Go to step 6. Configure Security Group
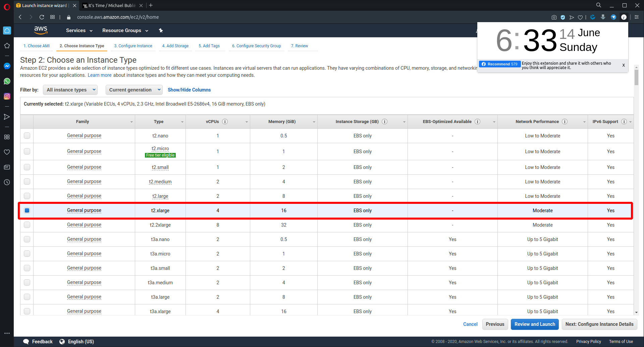Screen dimensions: 644x347 click(x=257, y=46)
